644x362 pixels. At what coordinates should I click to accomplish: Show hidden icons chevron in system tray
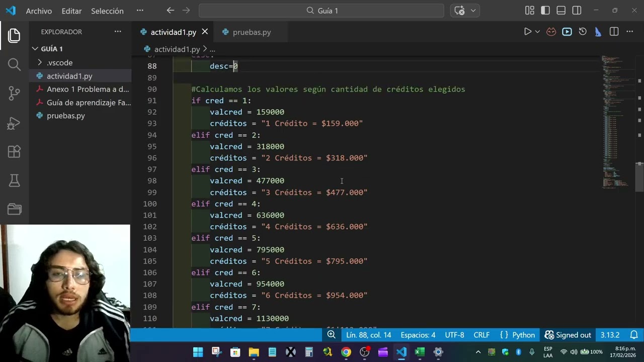478,352
